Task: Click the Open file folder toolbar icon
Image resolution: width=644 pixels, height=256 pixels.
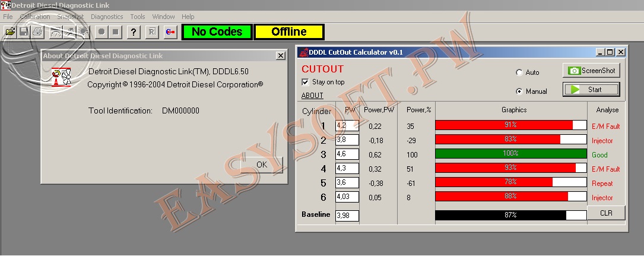Action: (10, 31)
